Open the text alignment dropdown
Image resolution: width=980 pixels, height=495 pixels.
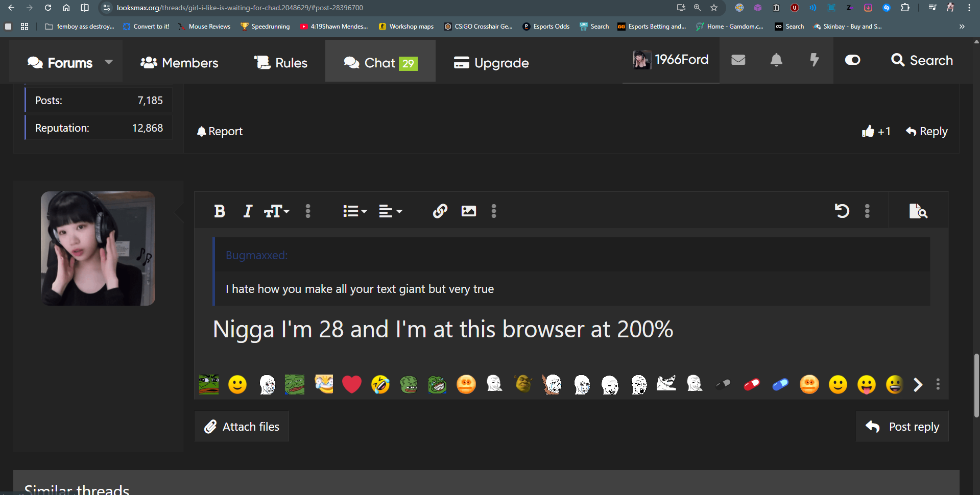(x=391, y=211)
